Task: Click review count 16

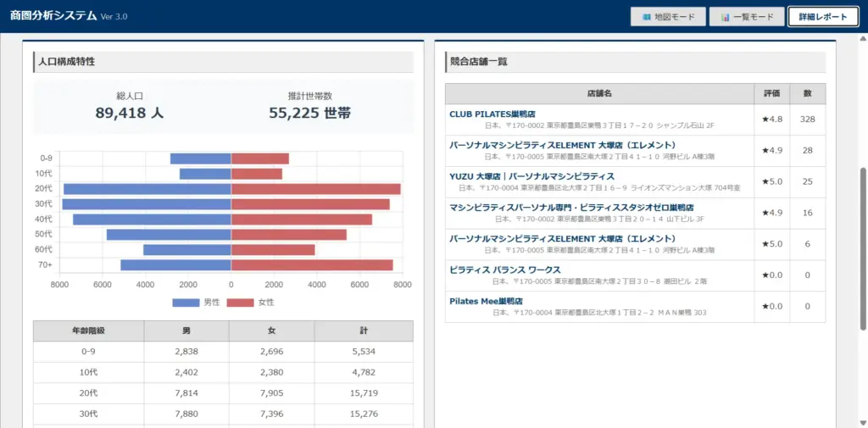Action: [x=807, y=214]
